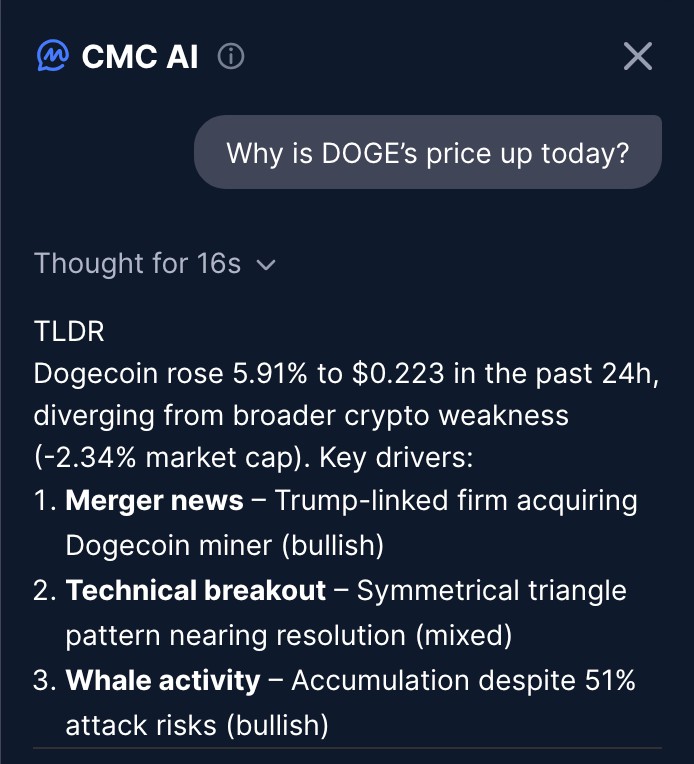Expand the "Thought for 16s" section
694x764 pixels.
(x=138, y=264)
